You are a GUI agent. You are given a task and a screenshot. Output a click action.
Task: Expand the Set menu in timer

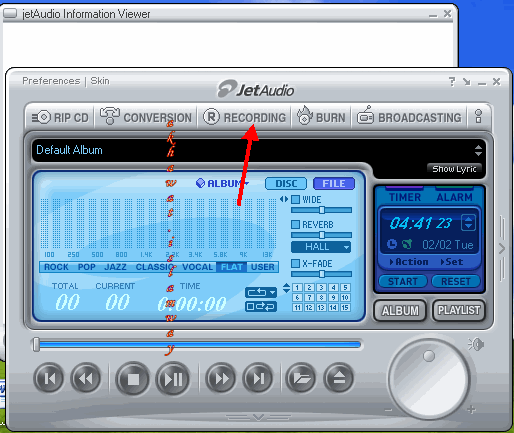(452, 262)
